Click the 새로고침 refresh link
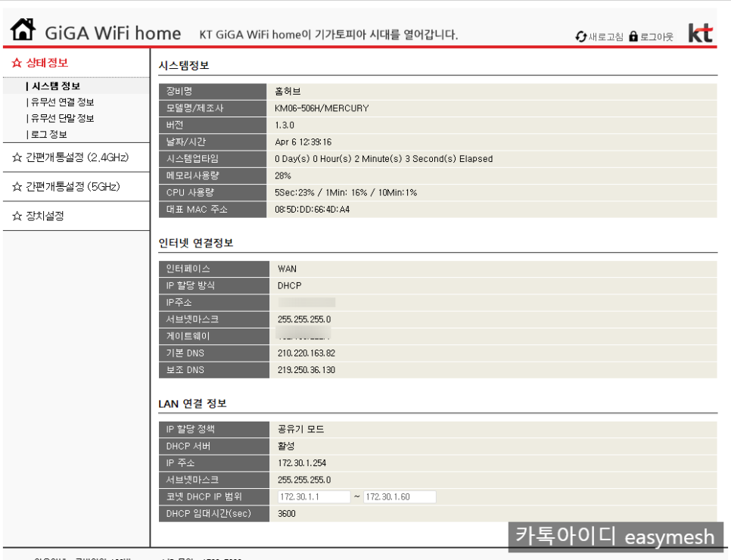The height and width of the screenshot is (560, 731). click(x=605, y=36)
